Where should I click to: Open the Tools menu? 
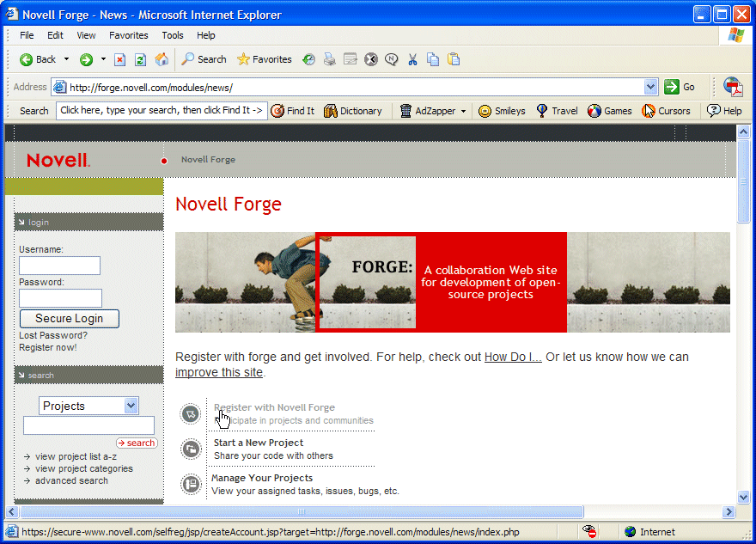point(172,35)
